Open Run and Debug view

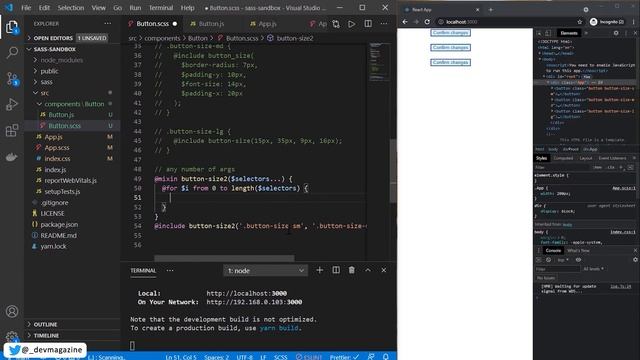tap(12, 104)
